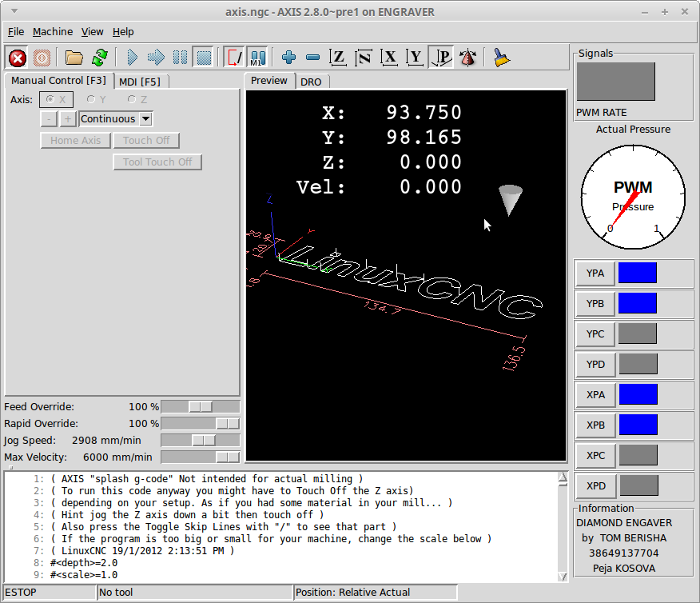Select the X axis radio button

click(56, 100)
